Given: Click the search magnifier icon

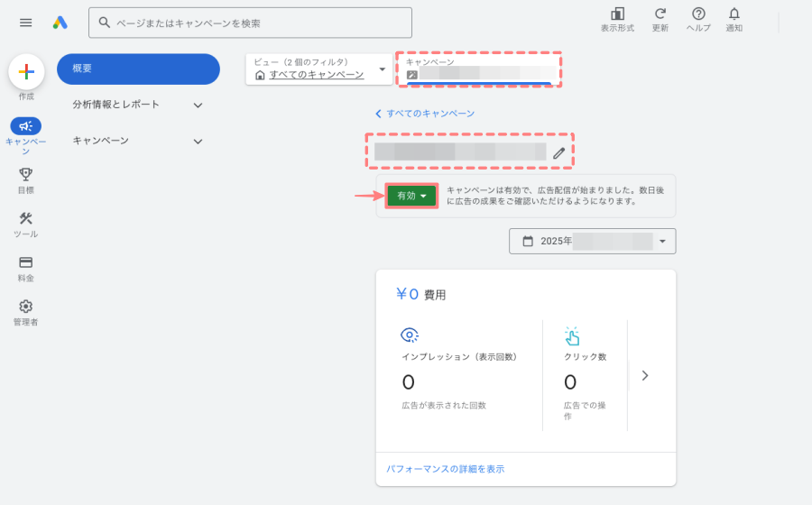Looking at the screenshot, I should click(104, 23).
